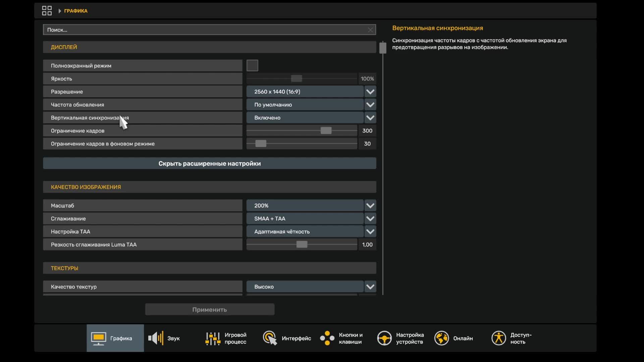
Task: Select the Яркость setting label
Action: [x=61, y=79]
